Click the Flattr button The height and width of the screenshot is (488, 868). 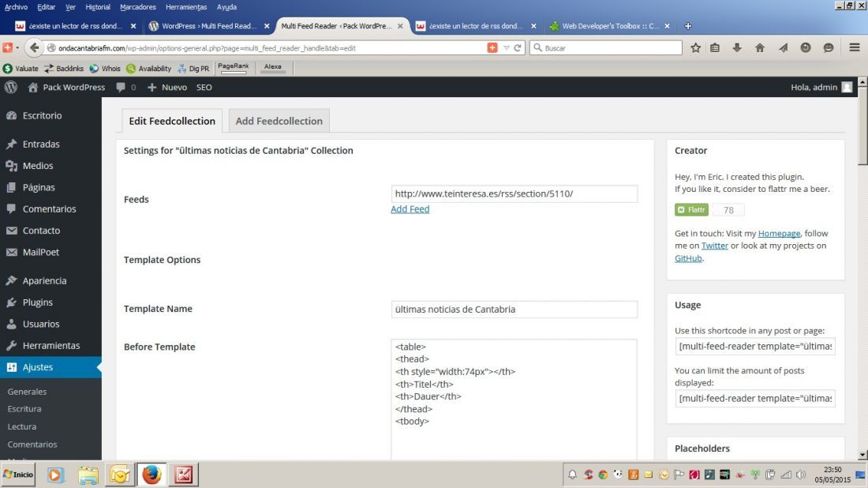click(691, 210)
